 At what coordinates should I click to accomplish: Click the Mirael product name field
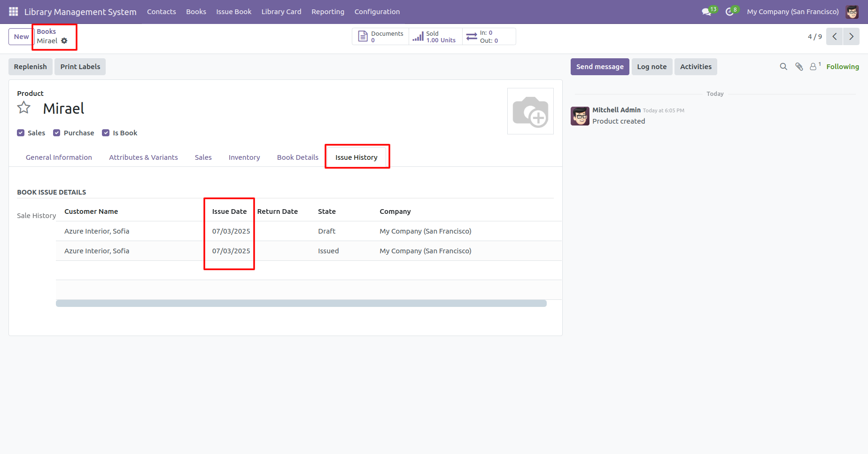[63, 109]
